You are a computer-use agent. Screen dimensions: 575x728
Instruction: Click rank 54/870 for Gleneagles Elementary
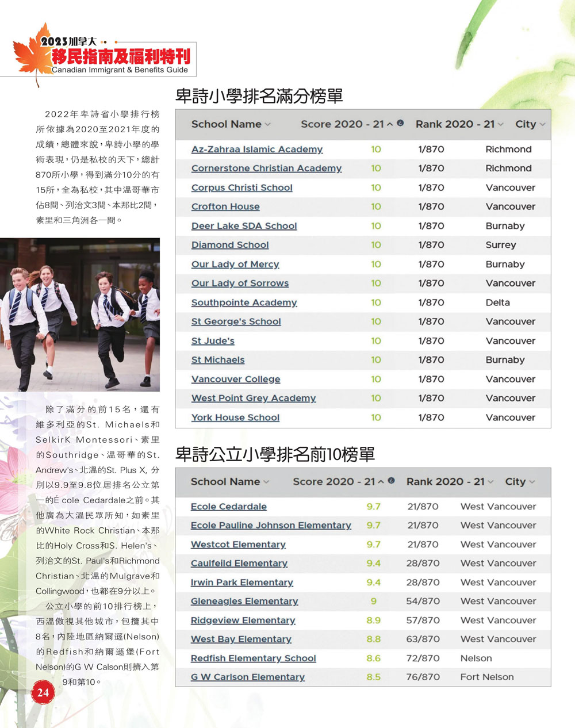click(423, 601)
